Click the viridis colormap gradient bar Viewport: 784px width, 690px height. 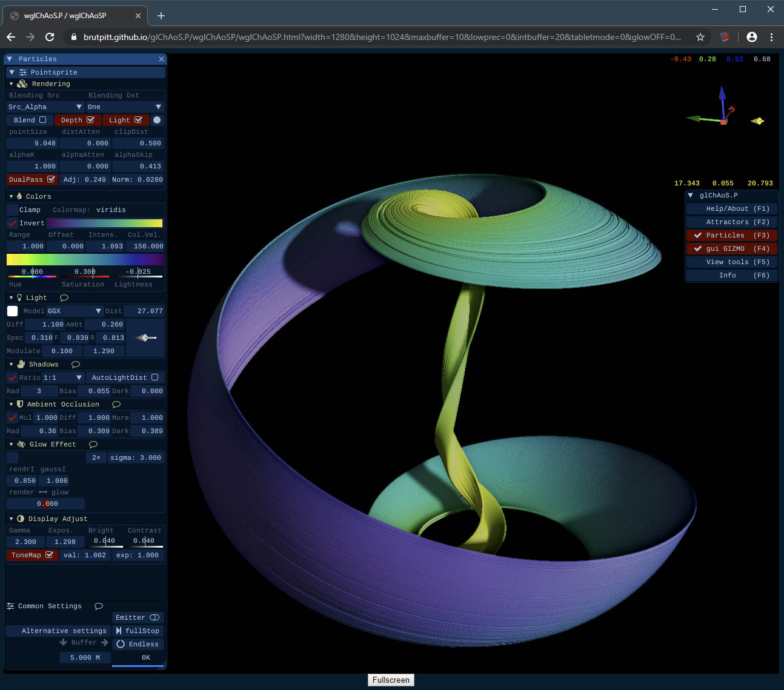pyautogui.click(x=104, y=223)
